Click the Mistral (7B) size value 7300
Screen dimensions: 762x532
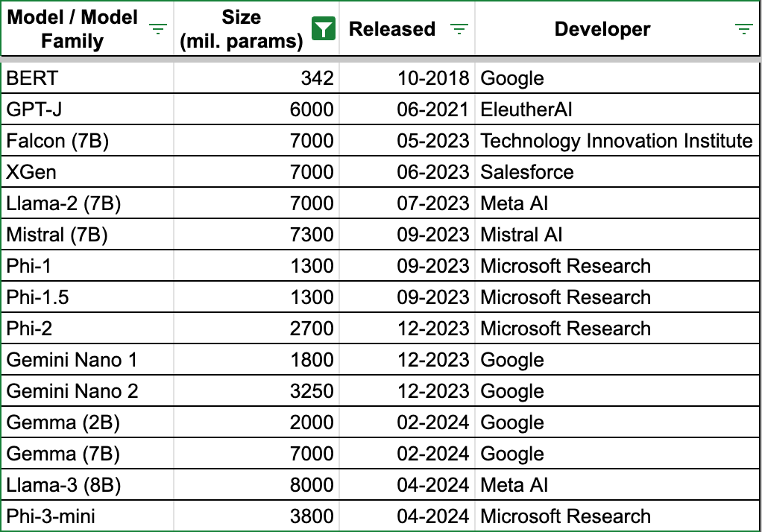311,235
